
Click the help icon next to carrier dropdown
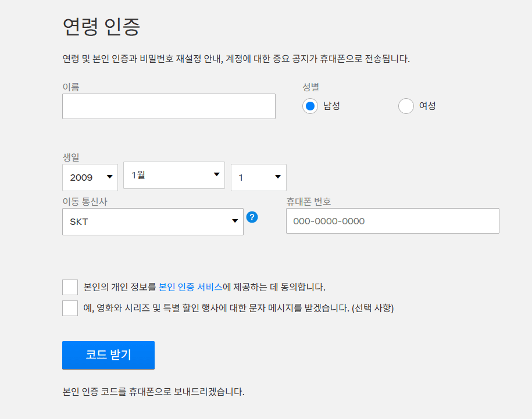[252, 217]
